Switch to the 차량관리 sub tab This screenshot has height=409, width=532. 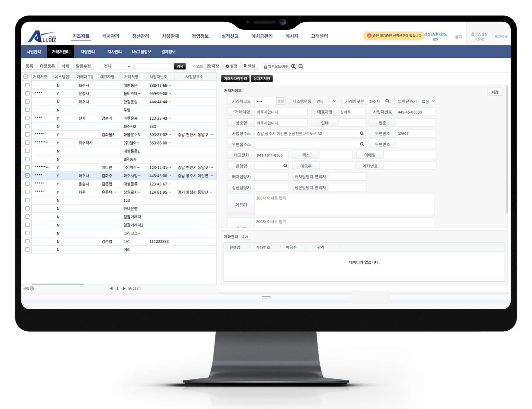click(x=87, y=52)
